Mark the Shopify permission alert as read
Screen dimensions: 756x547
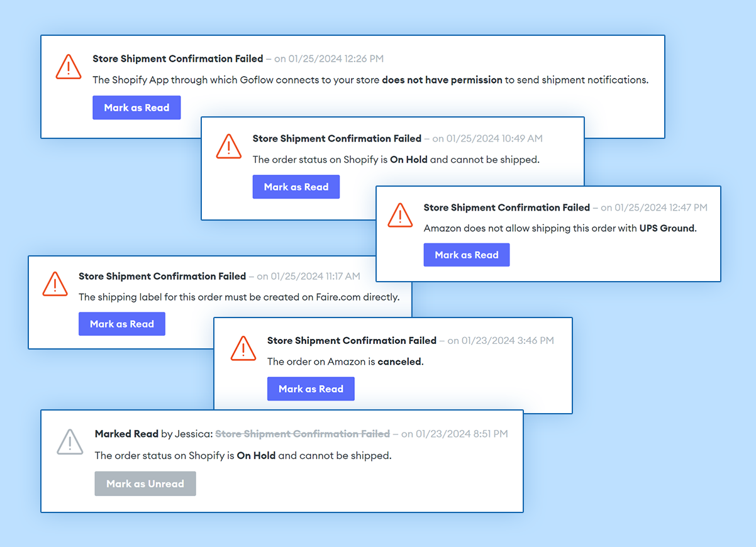click(x=136, y=108)
